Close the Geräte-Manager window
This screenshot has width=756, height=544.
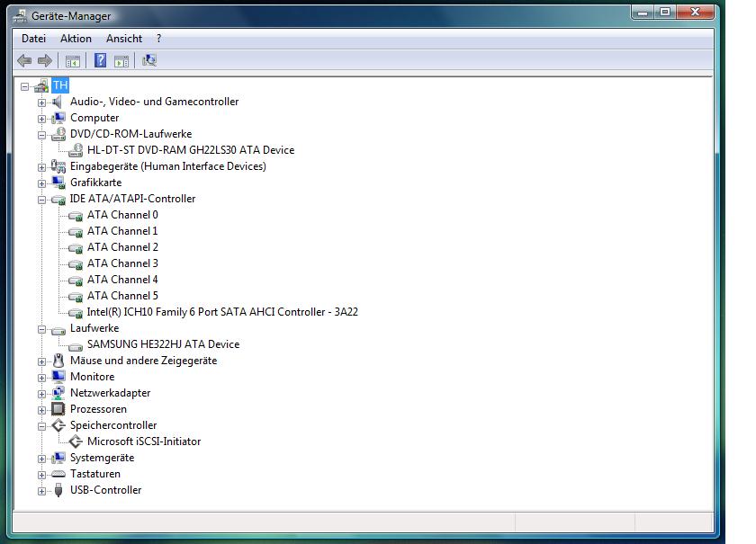coord(695,12)
